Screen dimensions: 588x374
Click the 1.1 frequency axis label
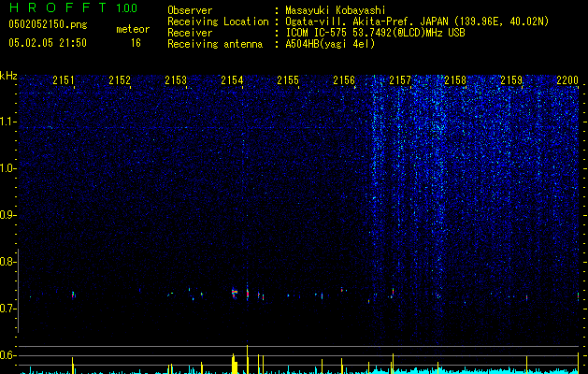pyautogui.click(x=8, y=122)
